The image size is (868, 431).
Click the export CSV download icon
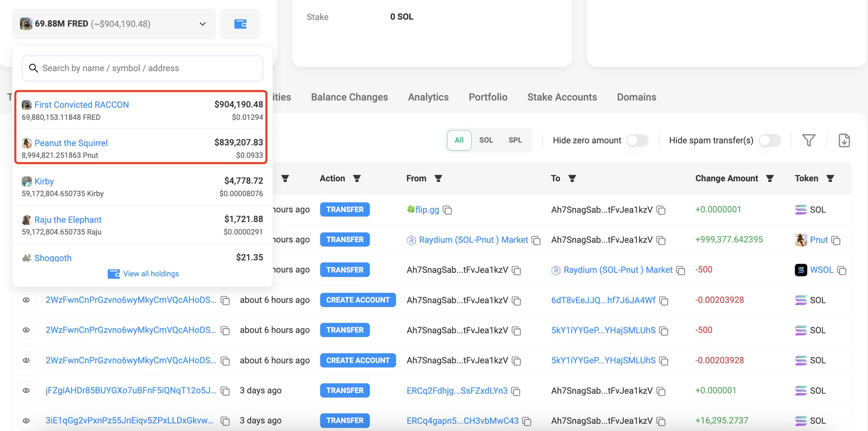[844, 140]
